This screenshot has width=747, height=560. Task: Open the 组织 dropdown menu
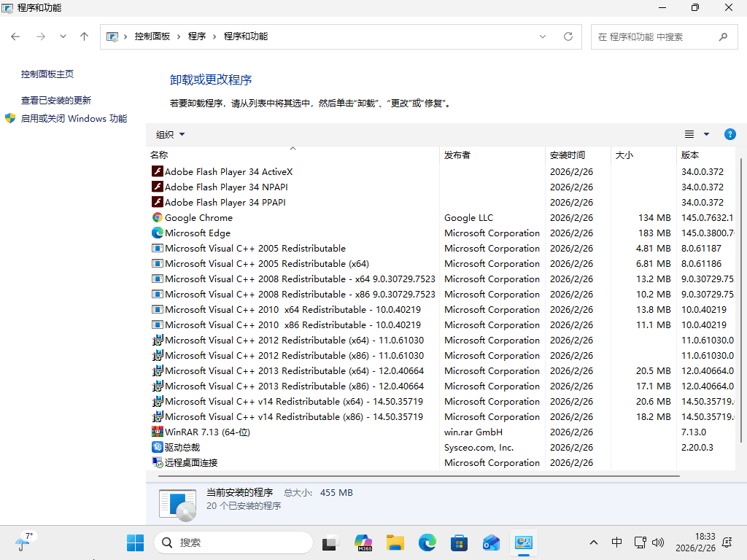[x=170, y=134]
